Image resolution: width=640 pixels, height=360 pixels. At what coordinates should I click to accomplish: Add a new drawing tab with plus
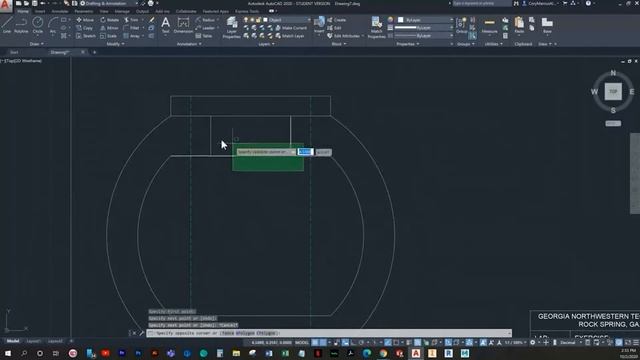[95, 52]
